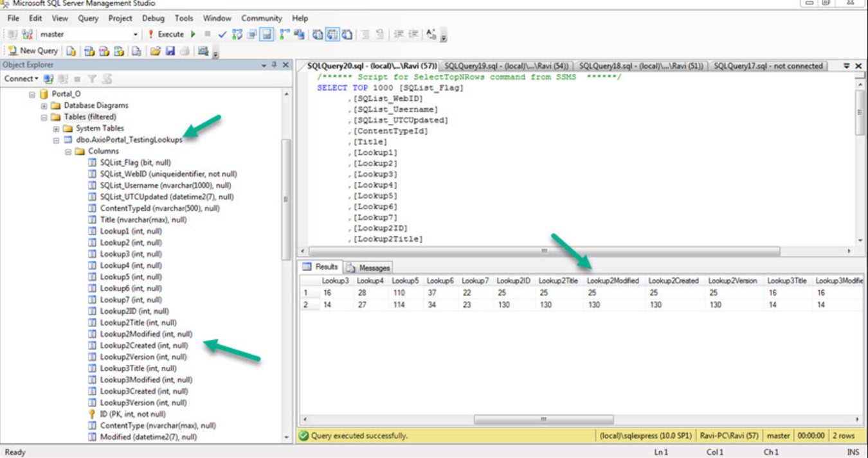Select the Lookup2Modified (int, null) column
Viewport: 868px width, 458px height.
140,334
